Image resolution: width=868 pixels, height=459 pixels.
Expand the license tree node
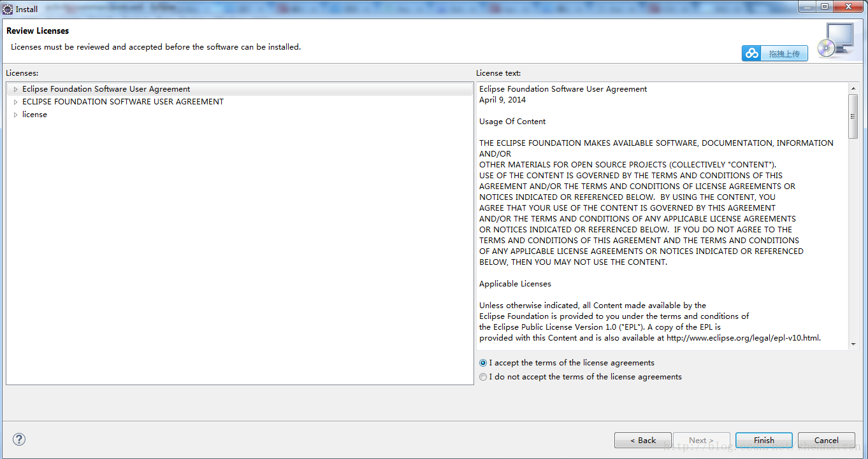[15, 115]
